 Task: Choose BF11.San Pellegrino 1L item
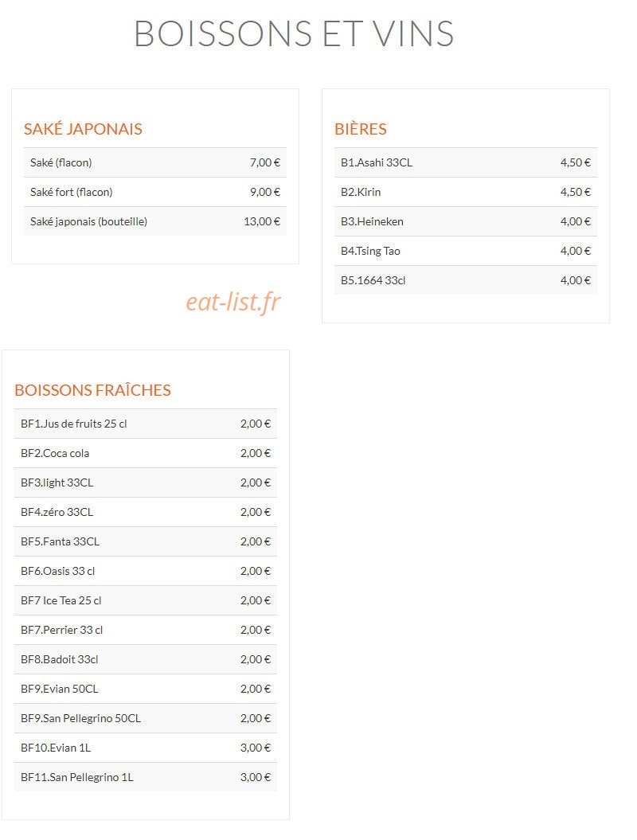(146, 777)
